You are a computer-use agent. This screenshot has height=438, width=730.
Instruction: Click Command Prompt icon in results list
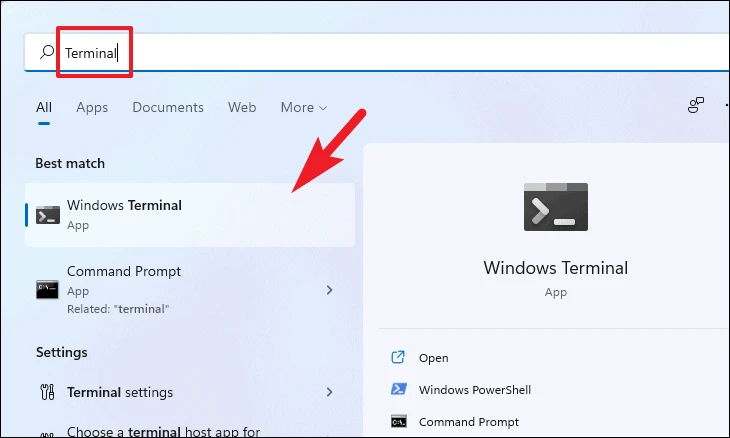47,290
